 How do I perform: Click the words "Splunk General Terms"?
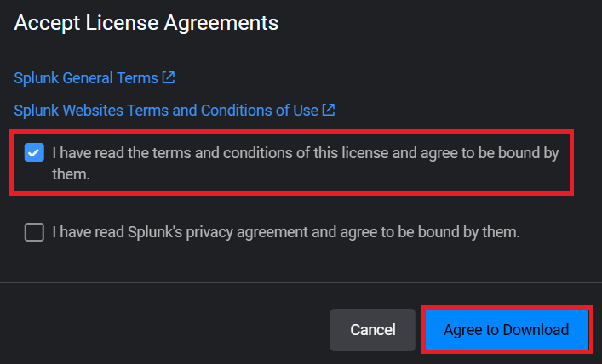pos(86,77)
